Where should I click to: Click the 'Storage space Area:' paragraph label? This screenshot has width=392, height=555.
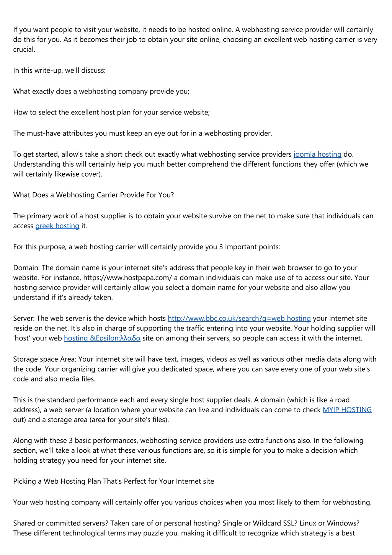45,359
